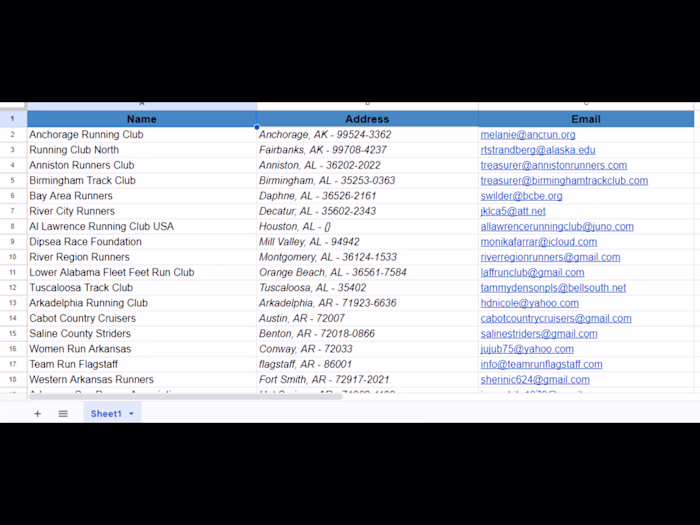Add a new sheet with plus icon
This screenshot has width=700, height=525.
click(x=38, y=414)
